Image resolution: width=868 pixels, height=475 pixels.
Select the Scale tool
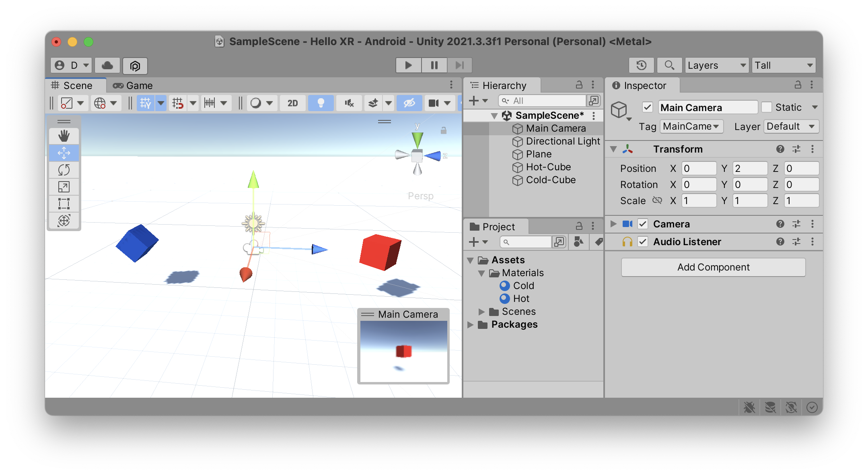tap(64, 187)
